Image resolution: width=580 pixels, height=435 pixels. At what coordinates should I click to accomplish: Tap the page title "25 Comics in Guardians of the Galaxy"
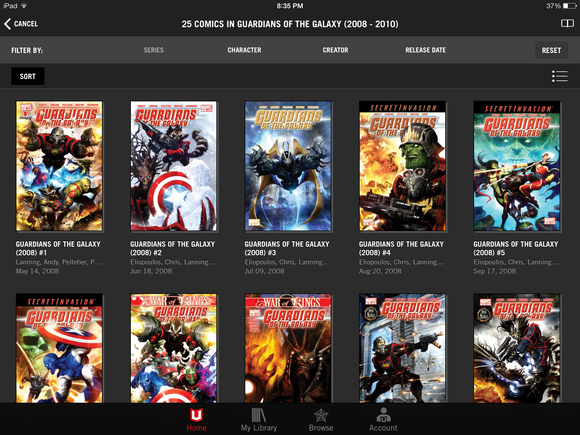click(x=290, y=24)
